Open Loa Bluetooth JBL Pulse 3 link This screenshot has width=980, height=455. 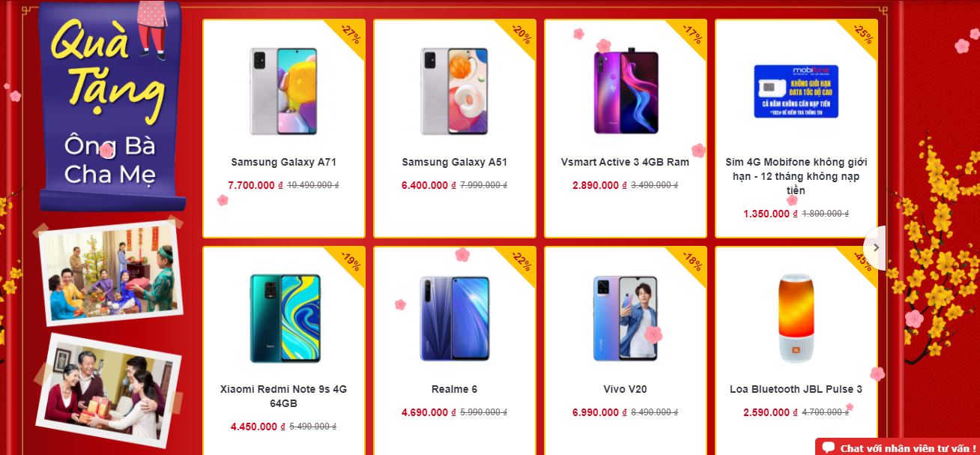pos(796,389)
